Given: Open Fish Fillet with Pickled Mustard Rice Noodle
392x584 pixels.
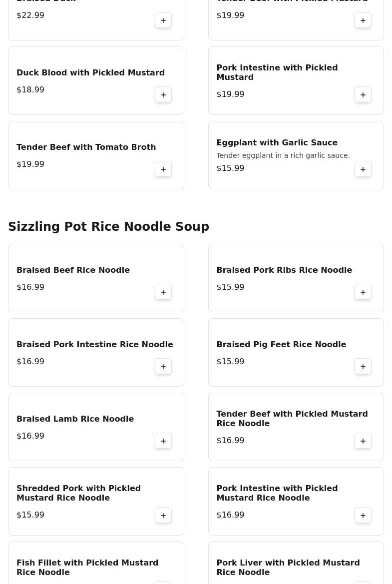Looking at the screenshot, I should (87, 568).
